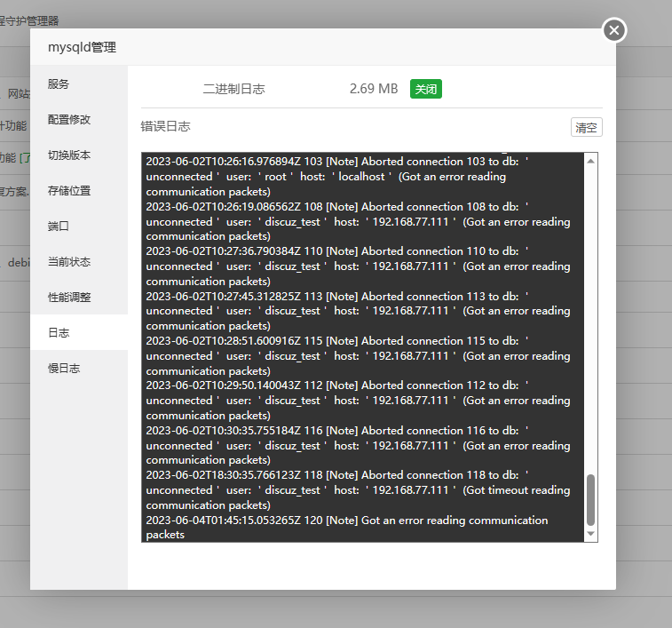This screenshot has width=672, height=628.
Task: Click log entry for Aborted connection 113
Action: (x=359, y=311)
